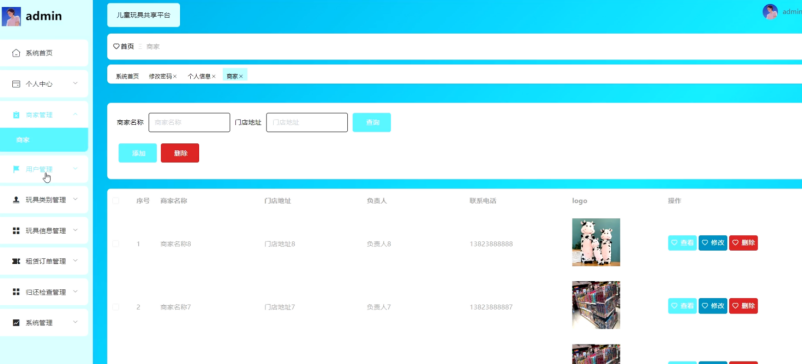Click 删除 for 商家名称8
This screenshot has width=802, height=364.
[x=744, y=243]
